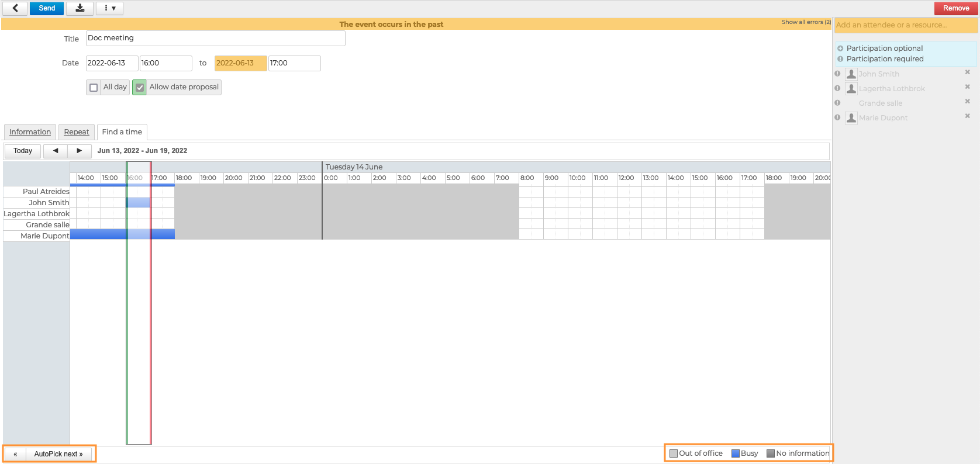The image size is (980, 464).
Task: Go to next week arrow
Action: pyautogui.click(x=79, y=151)
